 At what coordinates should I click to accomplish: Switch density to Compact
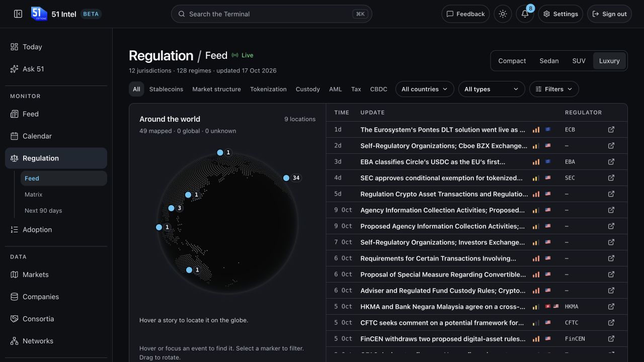tap(512, 61)
